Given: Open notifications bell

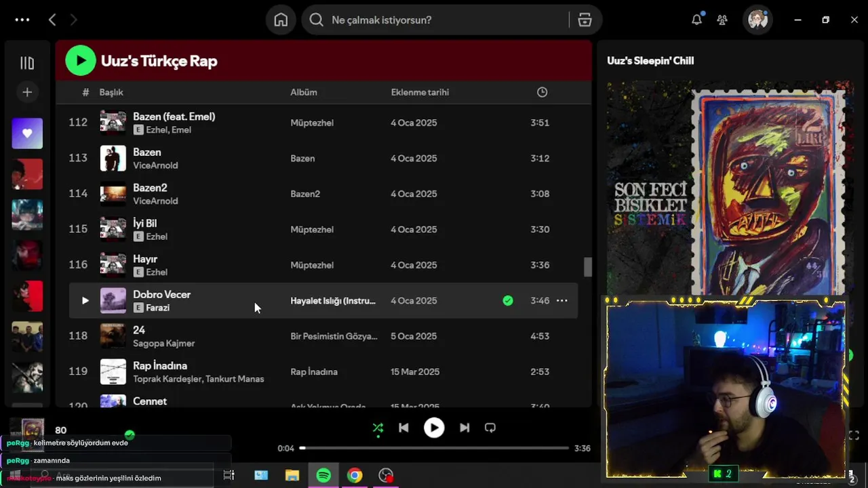Looking at the screenshot, I should coord(696,20).
